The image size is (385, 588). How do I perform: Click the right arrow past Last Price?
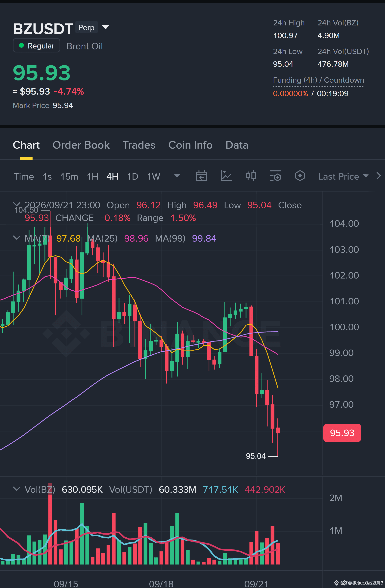pos(379,176)
